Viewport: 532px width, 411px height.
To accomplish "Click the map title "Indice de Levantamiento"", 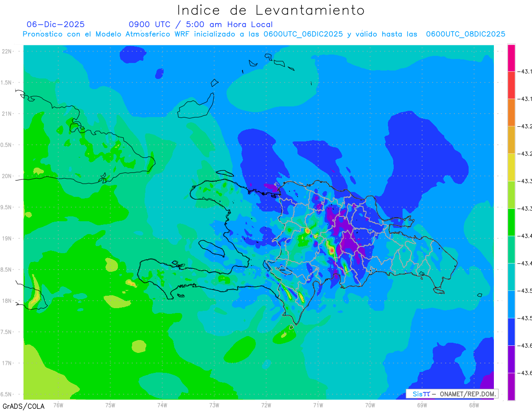I will (x=271, y=10).
